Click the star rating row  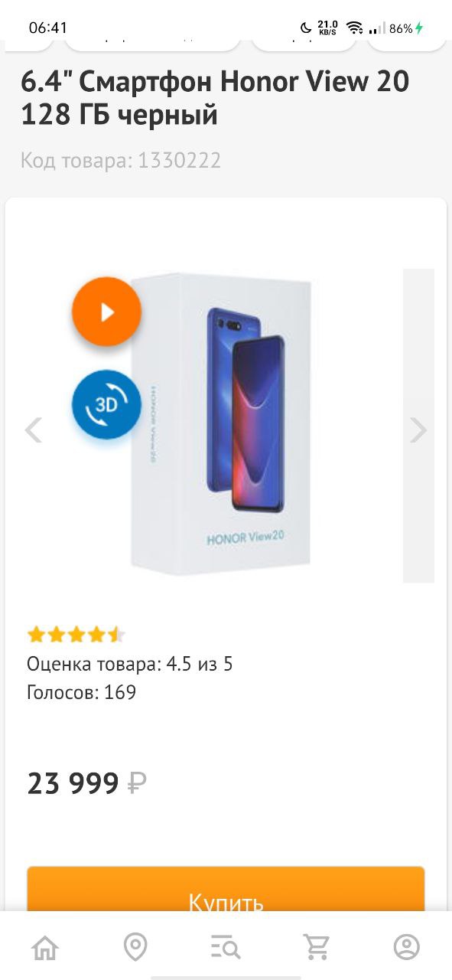(x=76, y=635)
